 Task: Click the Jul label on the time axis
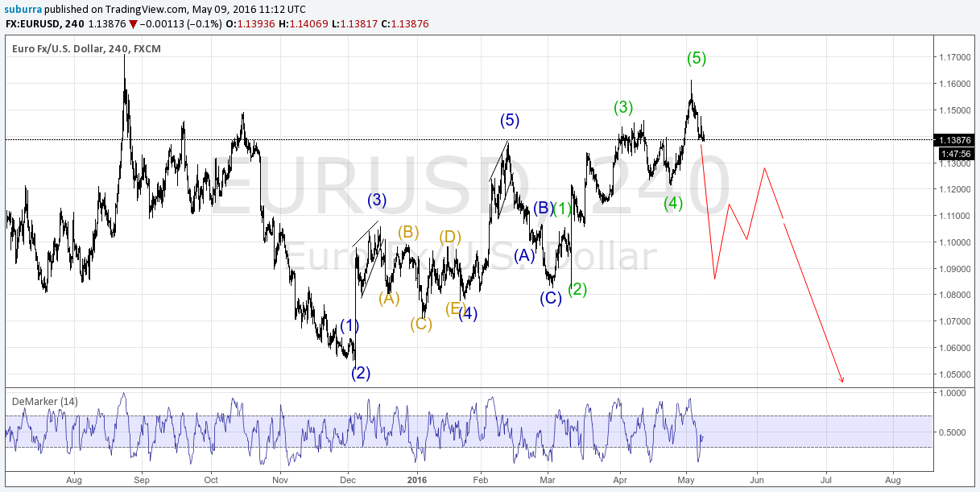(825, 479)
